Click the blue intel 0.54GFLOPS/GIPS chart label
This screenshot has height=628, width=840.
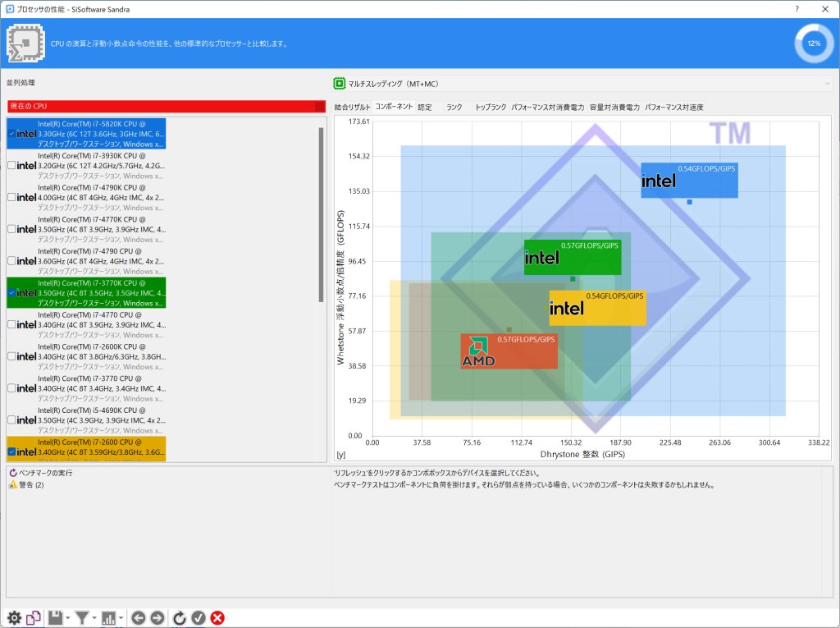click(689, 181)
